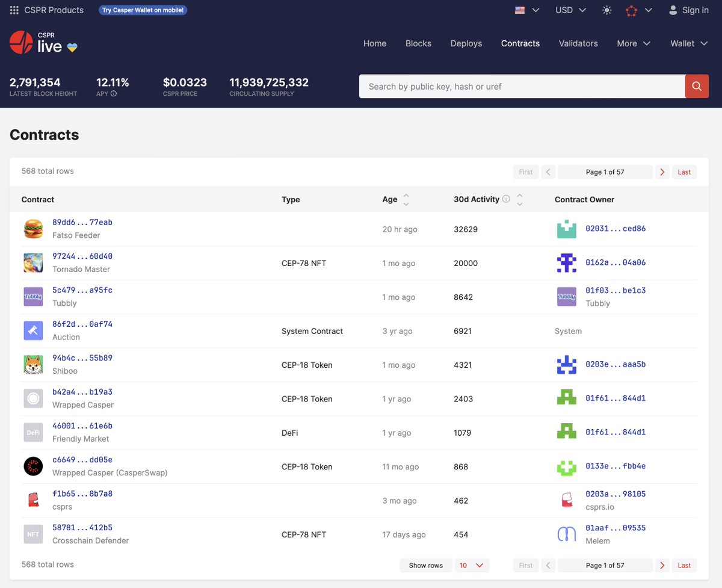Image resolution: width=722 pixels, height=588 pixels.
Task: Click the APY info icon
Action: point(114,94)
